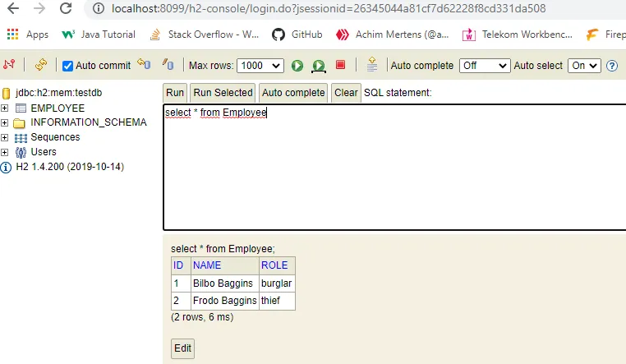626x364 pixels.
Task: Click the yellow database icon
Action: click(6, 94)
